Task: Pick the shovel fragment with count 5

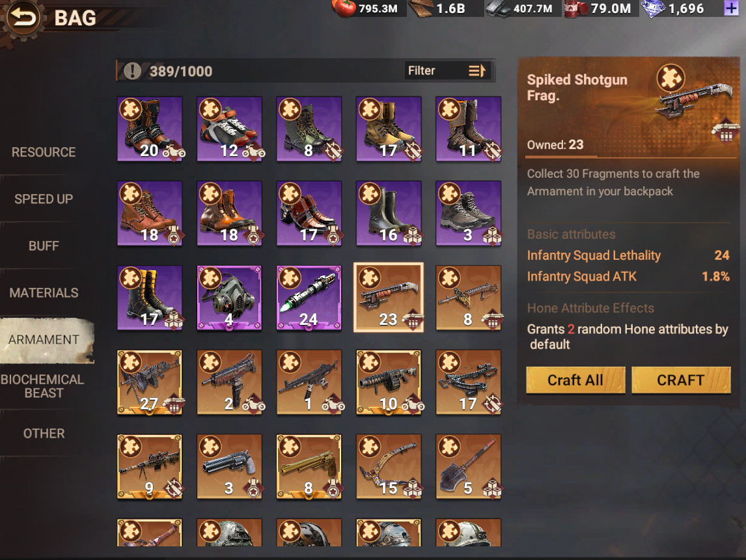Action: pyautogui.click(x=468, y=467)
